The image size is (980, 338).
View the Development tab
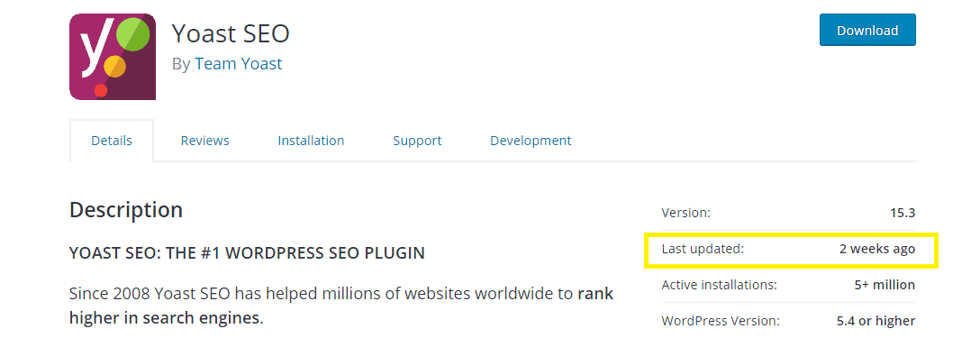530,141
